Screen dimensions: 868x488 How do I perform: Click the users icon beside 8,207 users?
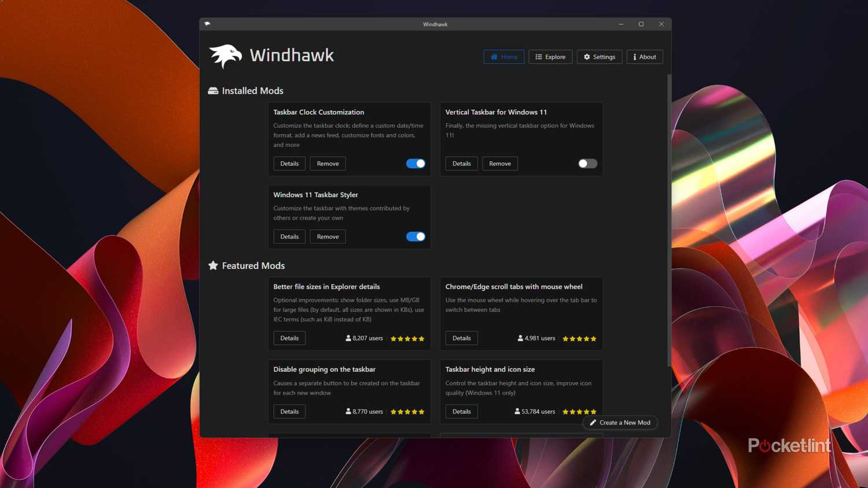click(x=347, y=338)
